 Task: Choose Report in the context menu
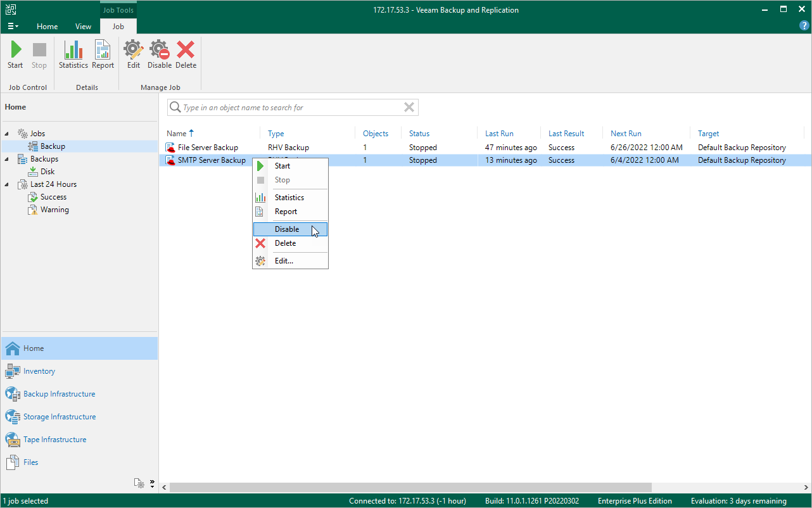point(290,212)
